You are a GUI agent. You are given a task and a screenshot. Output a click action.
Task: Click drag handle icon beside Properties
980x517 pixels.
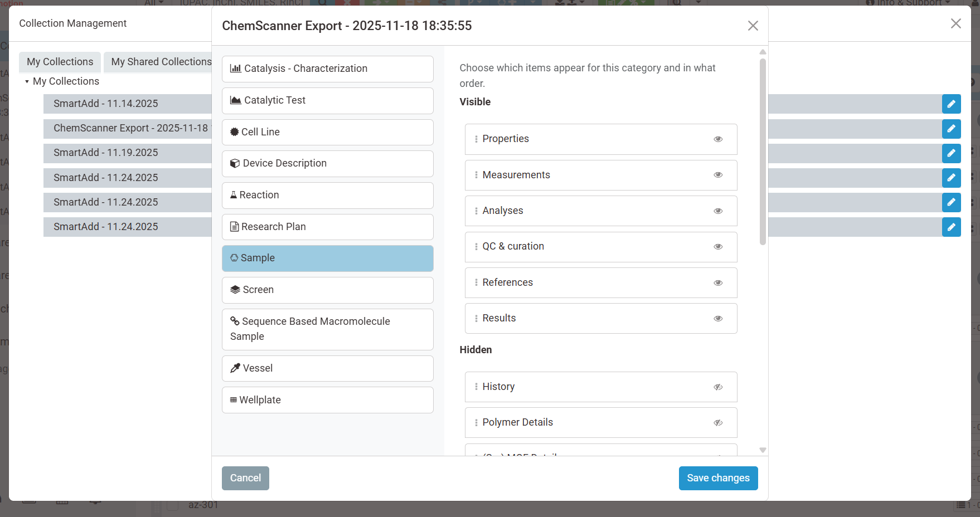(476, 139)
